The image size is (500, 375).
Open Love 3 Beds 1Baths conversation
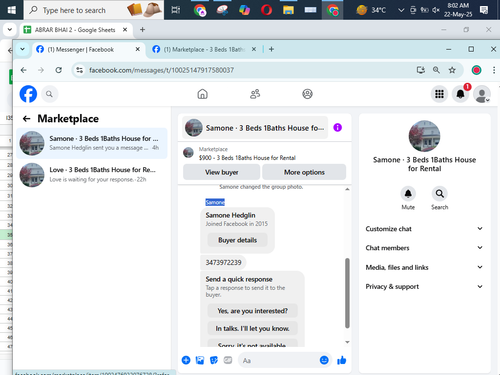[x=92, y=175]
